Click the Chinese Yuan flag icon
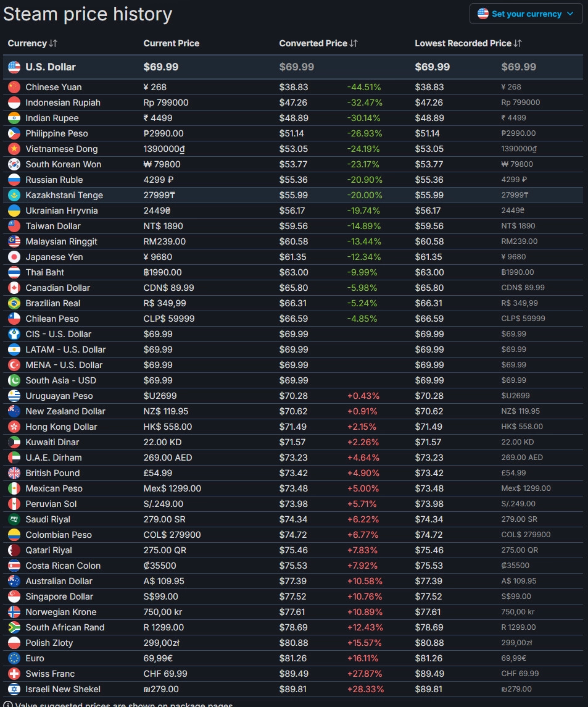The width and height of the screenshot is (588, 707). pyautogui.click(x=14, y=87)
